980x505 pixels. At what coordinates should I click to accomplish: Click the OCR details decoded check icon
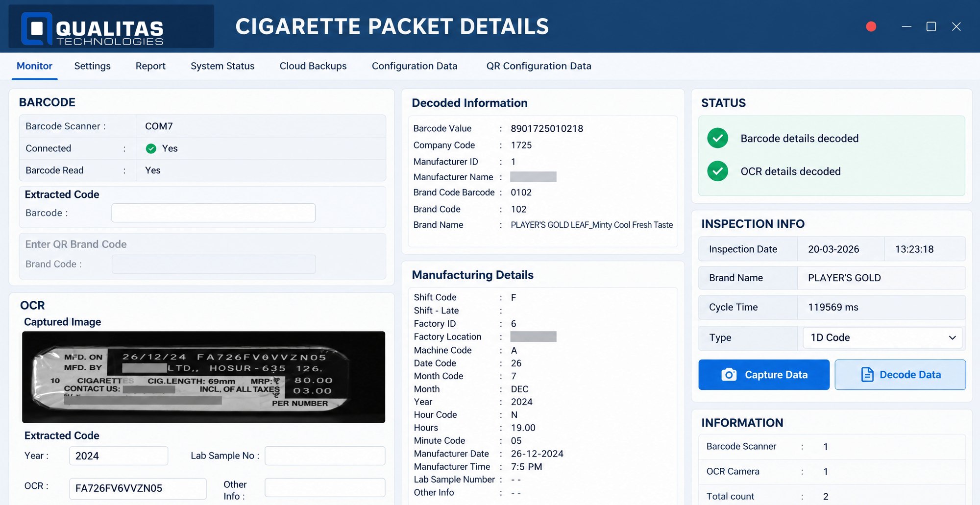coord(717,171)
